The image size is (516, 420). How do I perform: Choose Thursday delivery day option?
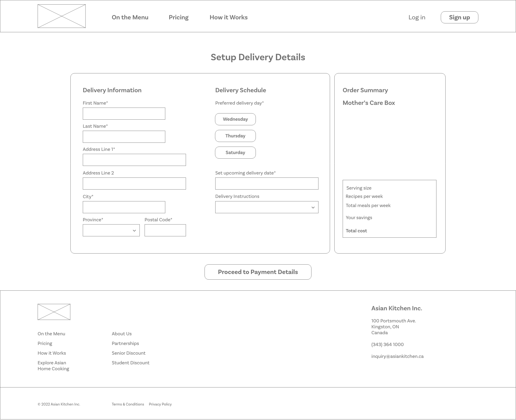[x=235, y=136]
